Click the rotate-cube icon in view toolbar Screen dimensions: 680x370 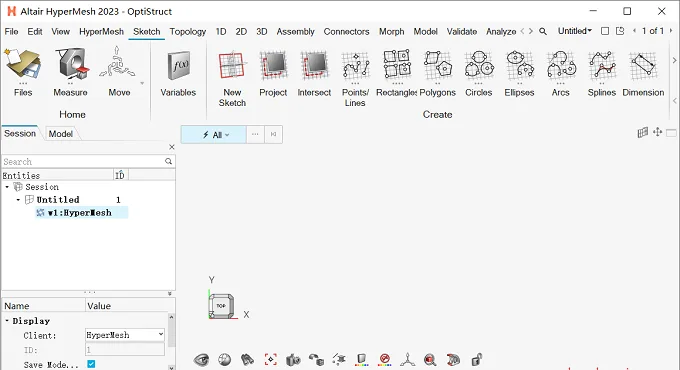316,360
